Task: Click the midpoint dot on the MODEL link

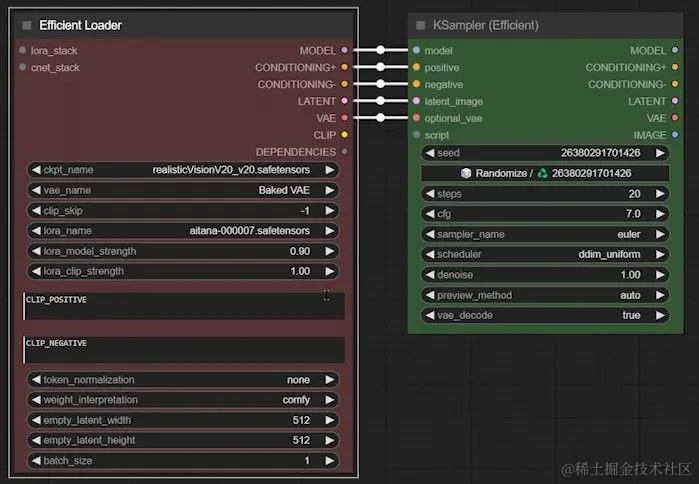Action: point(380,50)
